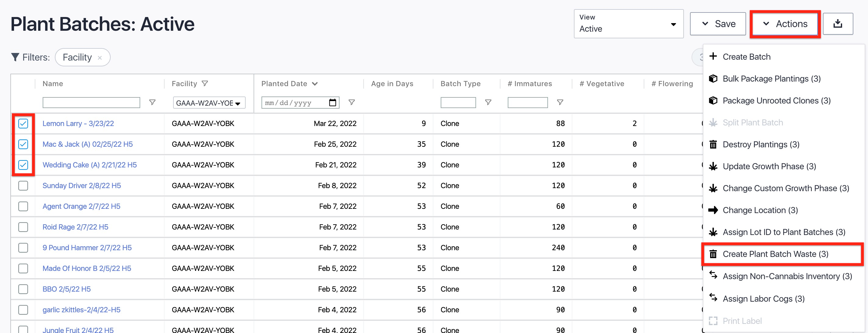This screenshot has width=868, height=333.
Task: Click the leaf icon for Change Custom Growth Phase
Action: [713, 188]
